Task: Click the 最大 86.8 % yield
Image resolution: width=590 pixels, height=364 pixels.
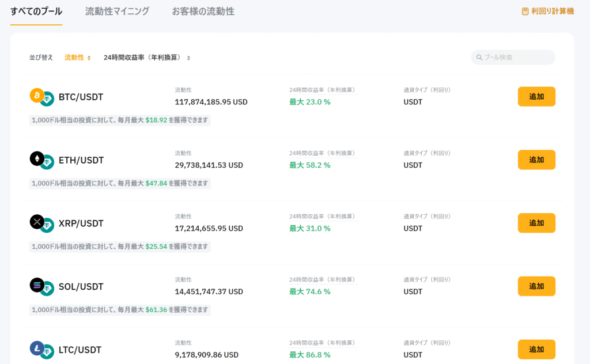Action: (309, 355)
